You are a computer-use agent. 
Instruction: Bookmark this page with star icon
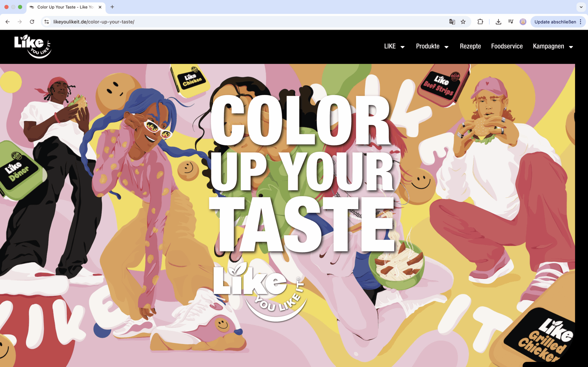click(463, 22)
